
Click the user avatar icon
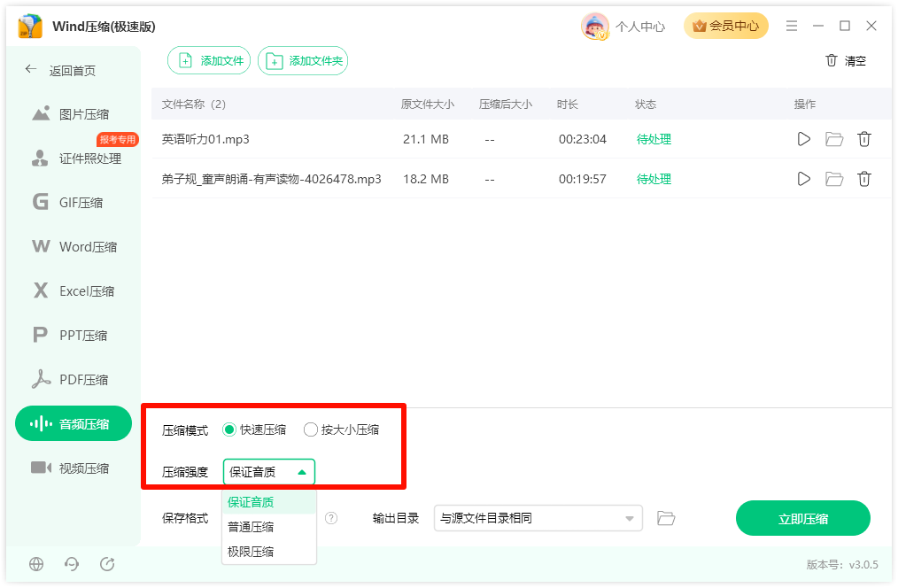(x=594, y=27)
